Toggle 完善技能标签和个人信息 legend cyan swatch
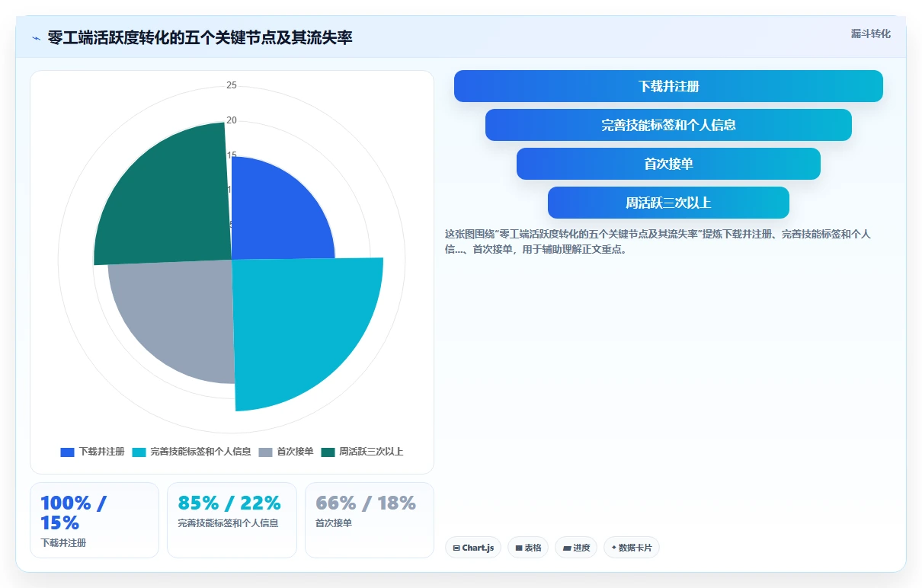Image resolution: width=922 pixels, height=588 pixels. pos(139,452)
